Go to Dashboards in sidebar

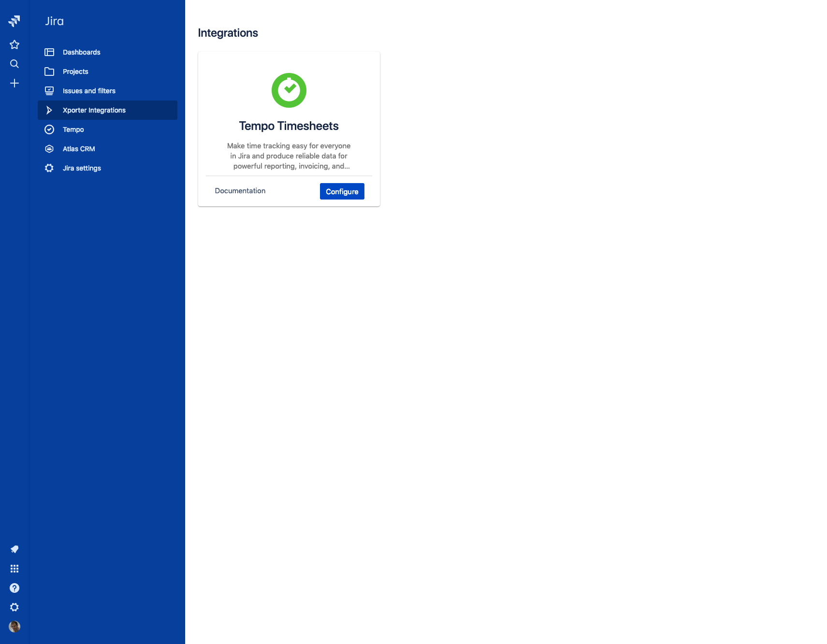(x=81, y=52)
